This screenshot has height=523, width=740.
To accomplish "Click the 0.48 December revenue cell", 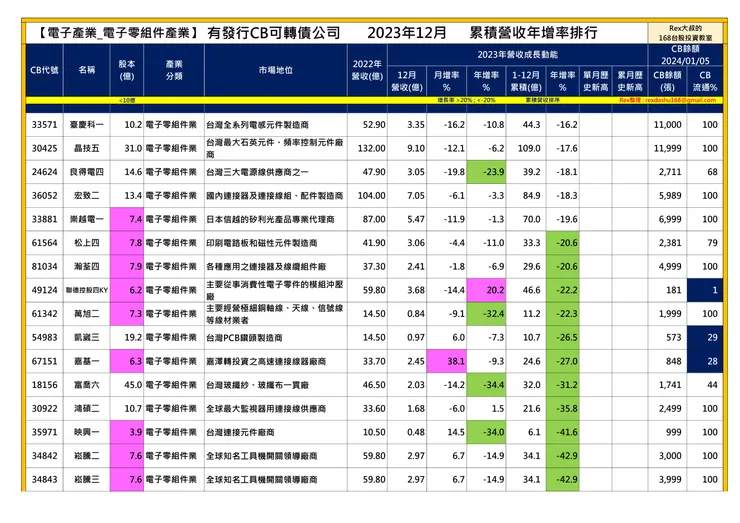I will [x=407, y=432].
